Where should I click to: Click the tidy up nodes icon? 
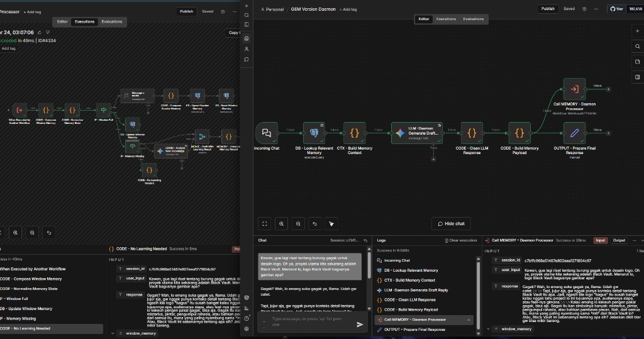(x=331, y=223)
